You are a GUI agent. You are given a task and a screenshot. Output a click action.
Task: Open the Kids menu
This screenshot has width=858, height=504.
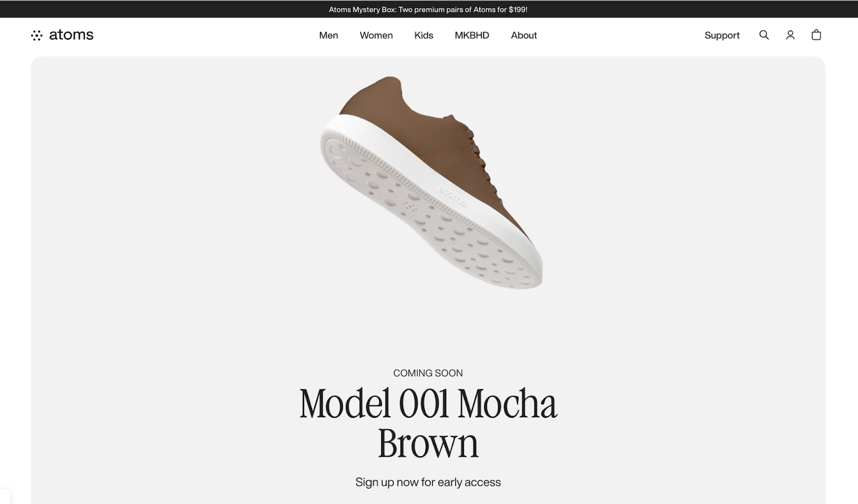point(424,35)
